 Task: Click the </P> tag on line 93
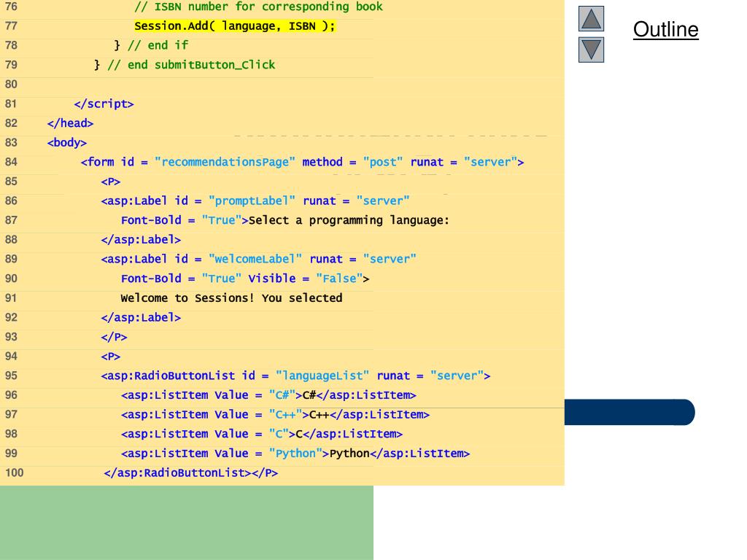[114, 337]
